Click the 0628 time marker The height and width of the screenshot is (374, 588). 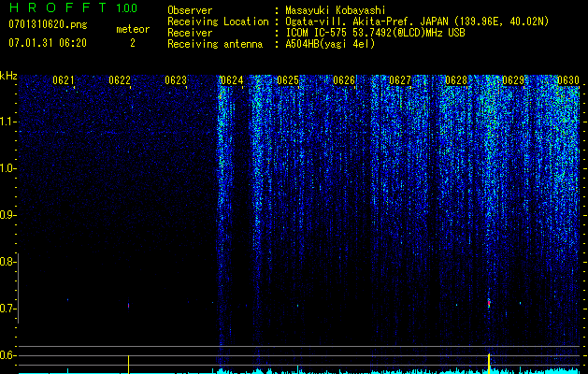456,80
